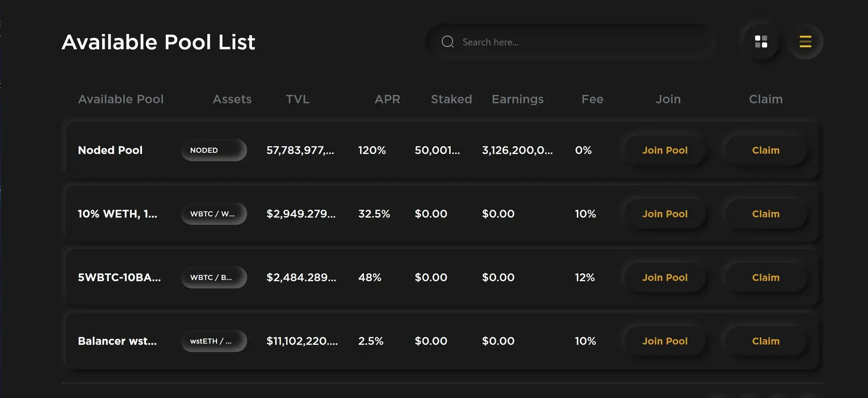Select the WBTC / W... asset tag
The image size is (868, 398).
213,214
